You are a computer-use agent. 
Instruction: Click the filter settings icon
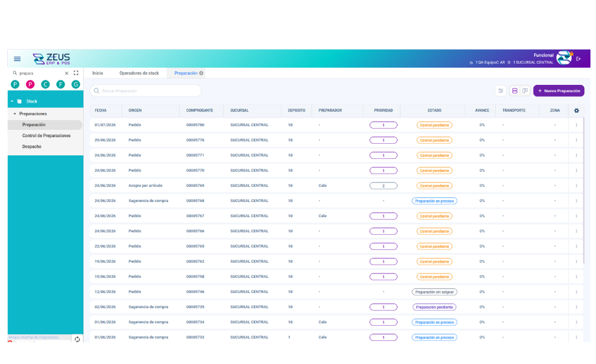click(501, 91)
